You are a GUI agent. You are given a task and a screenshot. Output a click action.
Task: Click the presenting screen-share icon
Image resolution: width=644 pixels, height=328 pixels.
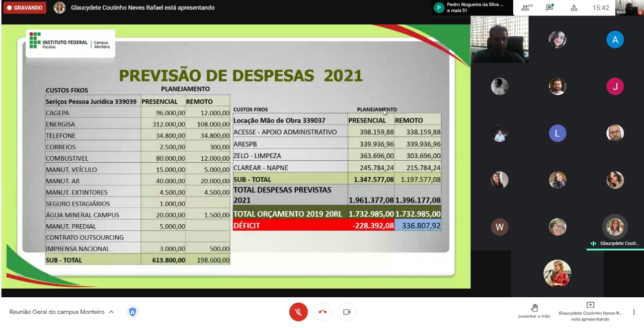pos(590,305)
